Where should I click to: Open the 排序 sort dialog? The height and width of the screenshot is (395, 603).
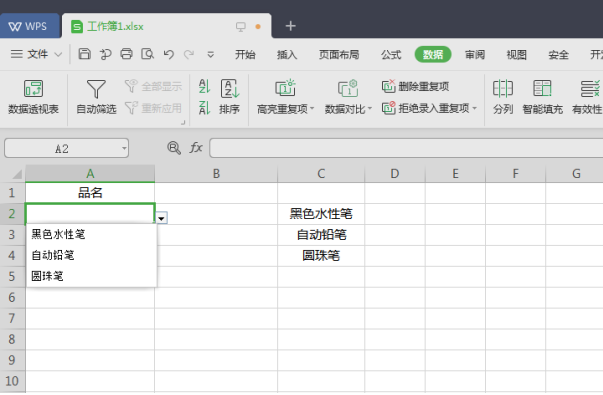coord(230,97)
